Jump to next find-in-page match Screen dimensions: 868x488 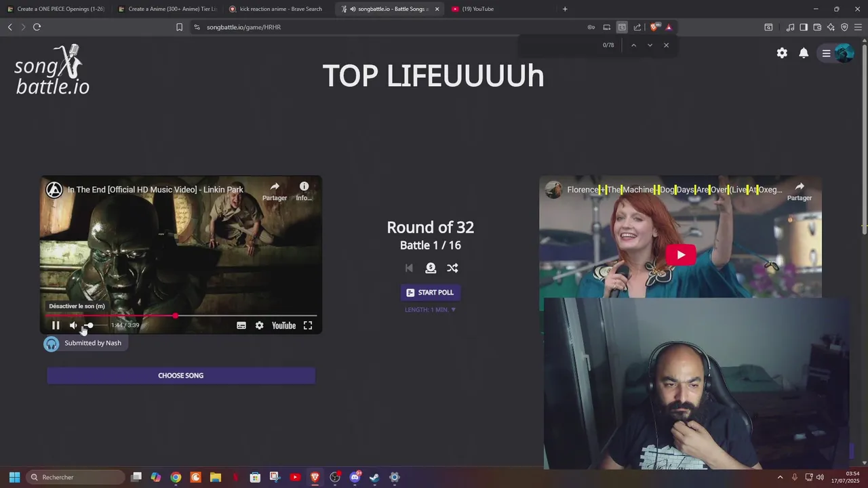[650, 45]
